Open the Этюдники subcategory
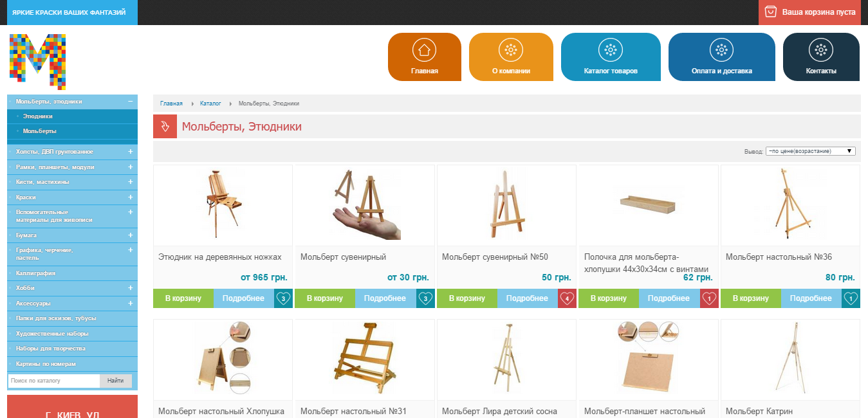 [38, 116]
